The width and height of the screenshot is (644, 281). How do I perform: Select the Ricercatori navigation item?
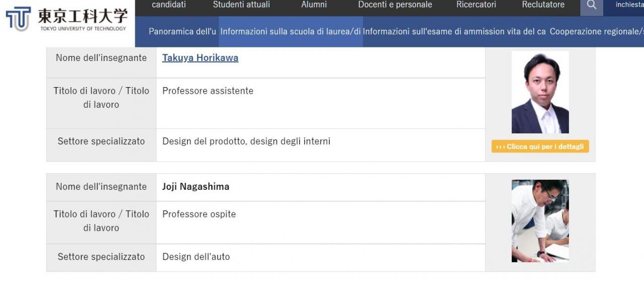click(x=476, y=5)
